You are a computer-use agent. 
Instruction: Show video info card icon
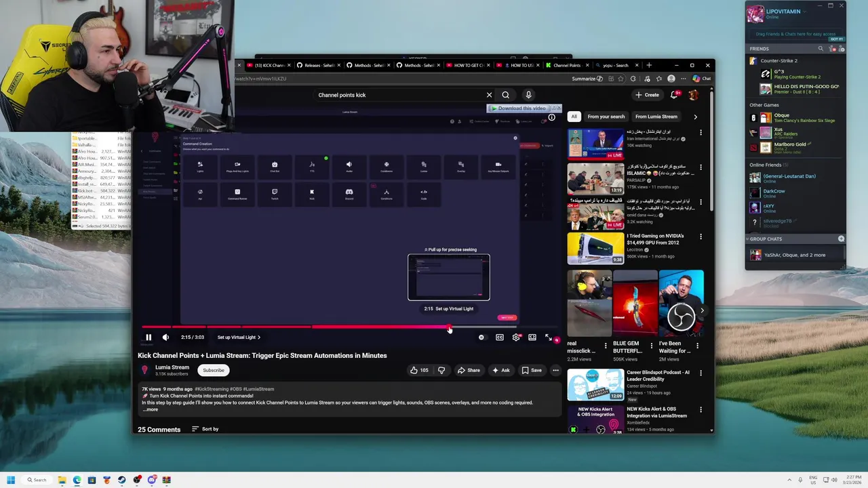click(551, 117)
